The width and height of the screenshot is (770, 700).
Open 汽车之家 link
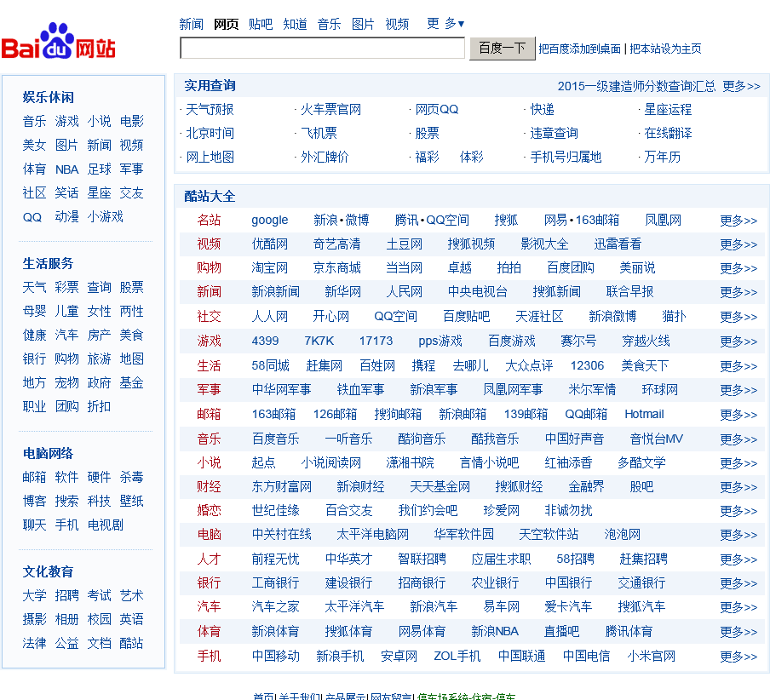click(275, 606)
